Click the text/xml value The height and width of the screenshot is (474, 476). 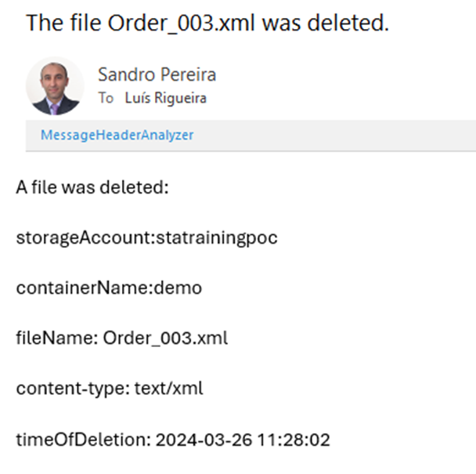coord(168,389)
